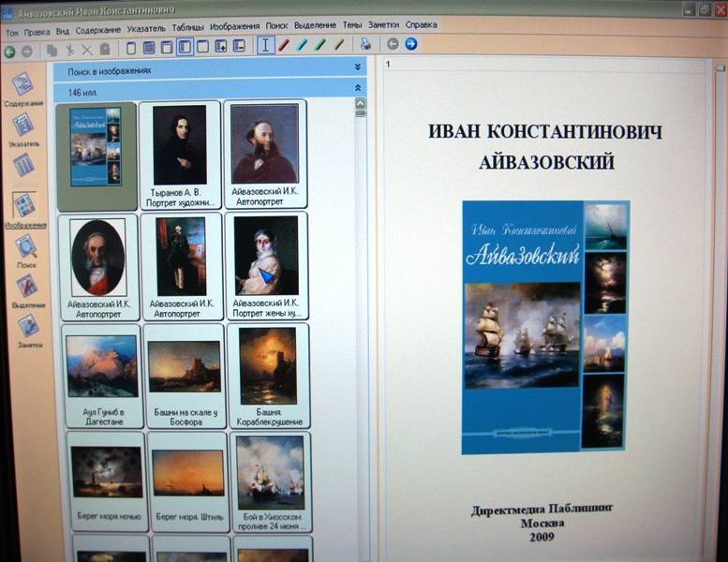
Task: Pick the cyan highlighter marker
Action: point(302,45)
